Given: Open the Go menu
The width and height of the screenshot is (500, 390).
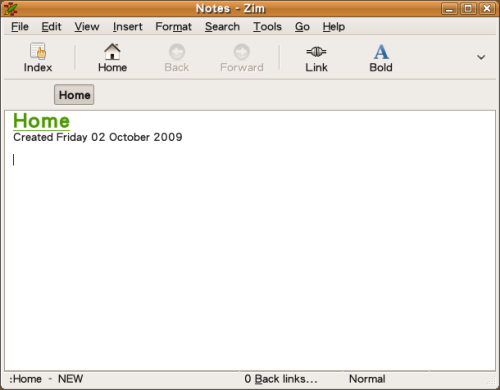Looking at the screenshot, I should (x=302, y=26).
